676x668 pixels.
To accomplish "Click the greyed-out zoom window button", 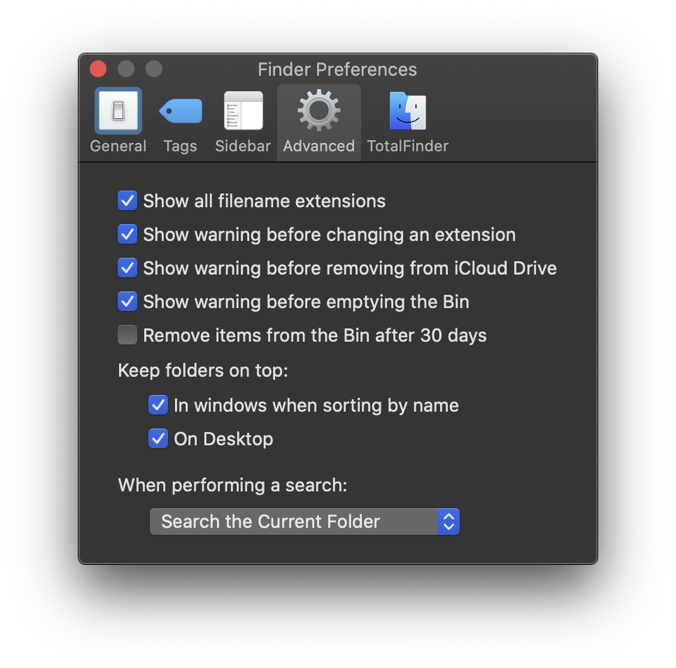I will (x=154, y=69).
